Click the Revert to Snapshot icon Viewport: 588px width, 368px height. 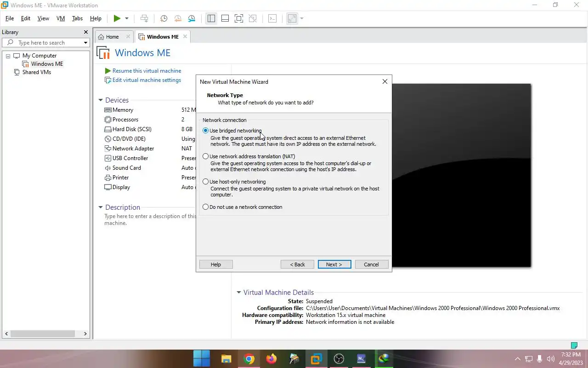point(178,18)
